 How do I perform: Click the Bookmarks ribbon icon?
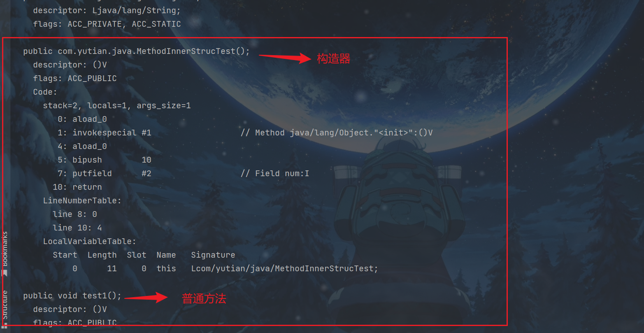[x=5, y=273]
